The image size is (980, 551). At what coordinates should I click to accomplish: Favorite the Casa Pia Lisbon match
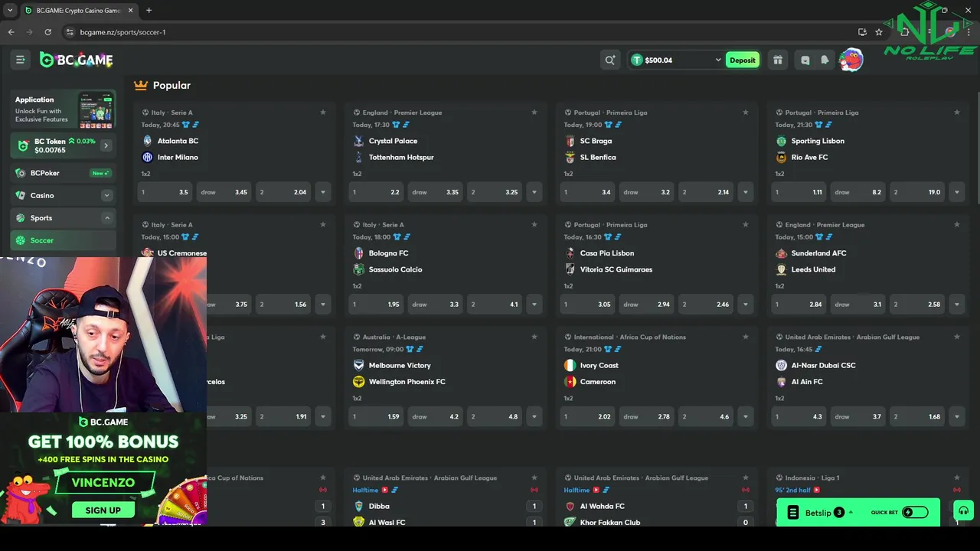point(746,225)
